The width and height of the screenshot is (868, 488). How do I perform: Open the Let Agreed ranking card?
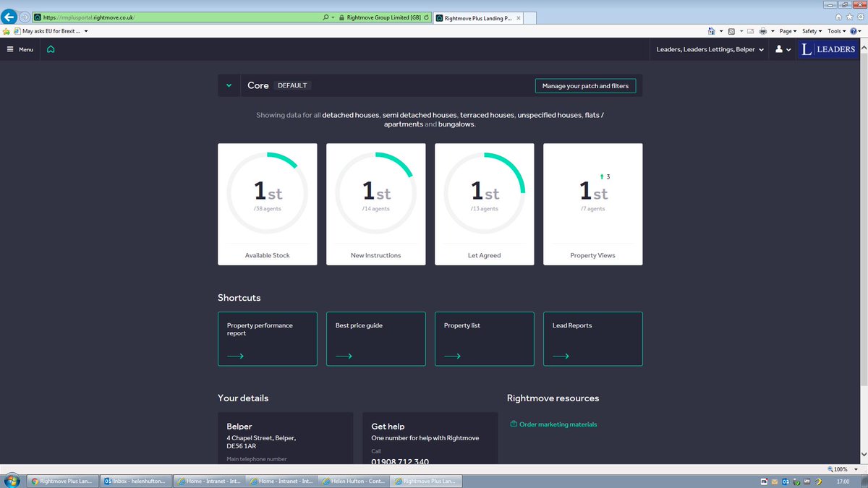coord(484,204)
